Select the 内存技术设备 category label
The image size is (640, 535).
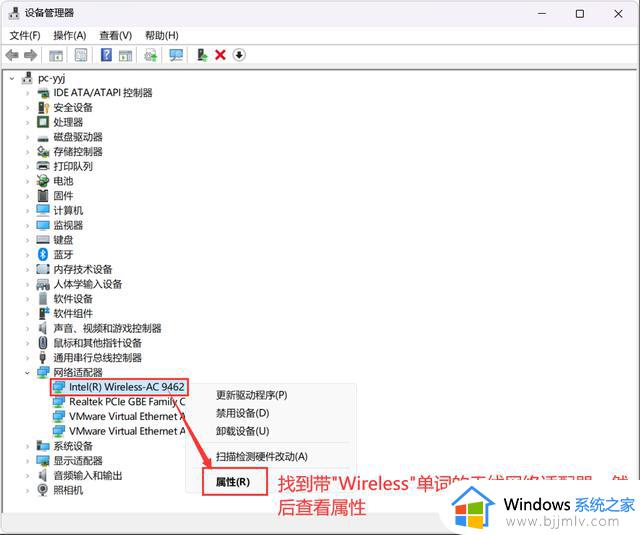[83, 269]
